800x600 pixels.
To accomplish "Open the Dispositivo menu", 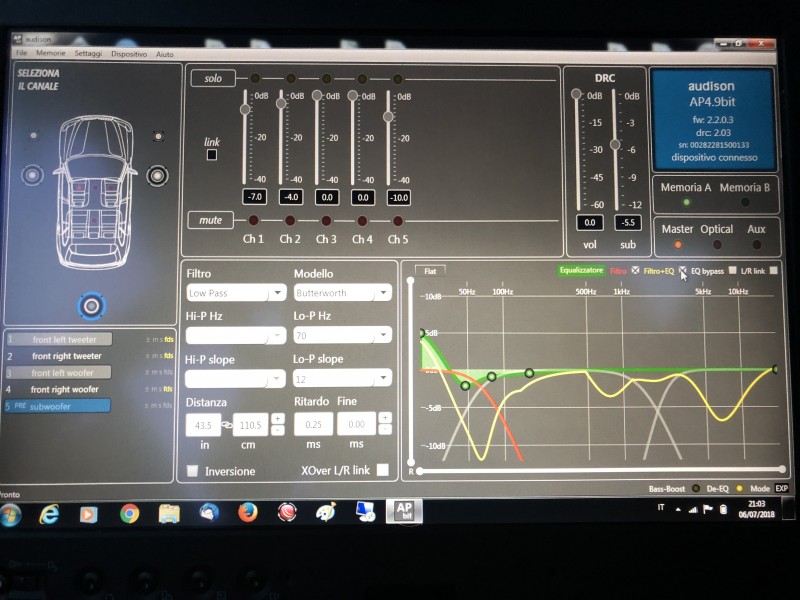I will click(x=129, y=54).
